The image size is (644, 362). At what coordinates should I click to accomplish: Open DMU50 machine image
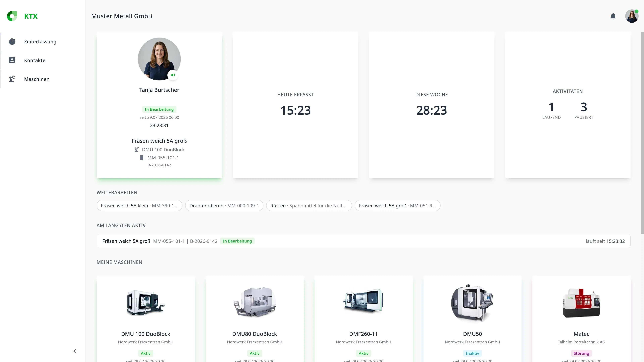(472, 303)
